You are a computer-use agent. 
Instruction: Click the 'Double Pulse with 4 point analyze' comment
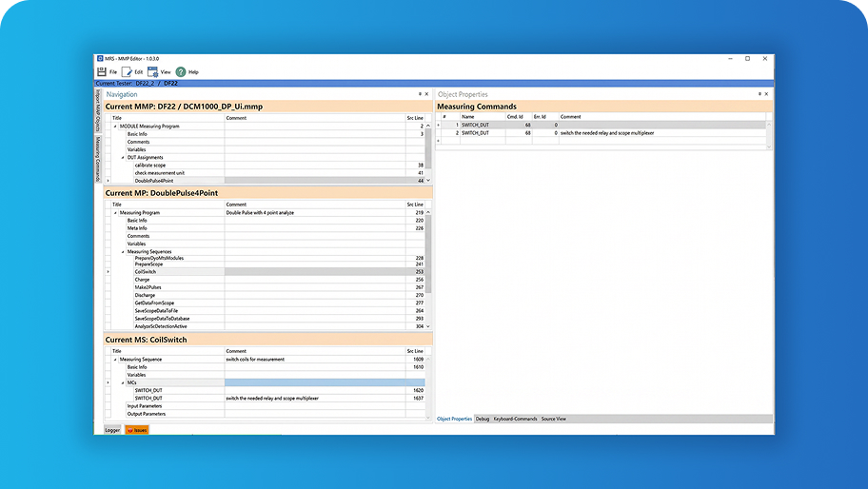(x=260, y=212)
